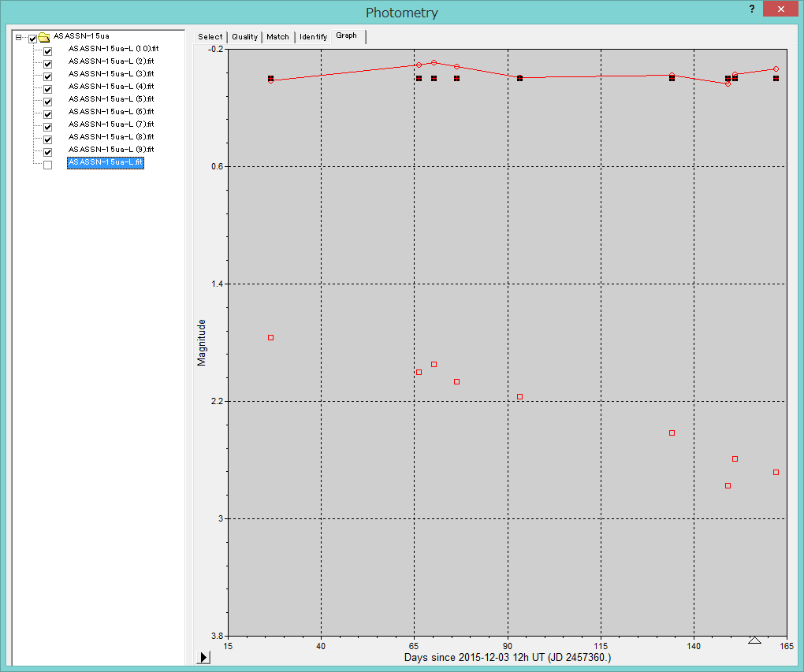Click the play arrow button below graph
This screenshot has width=804, height=672.
pos(203,657)
